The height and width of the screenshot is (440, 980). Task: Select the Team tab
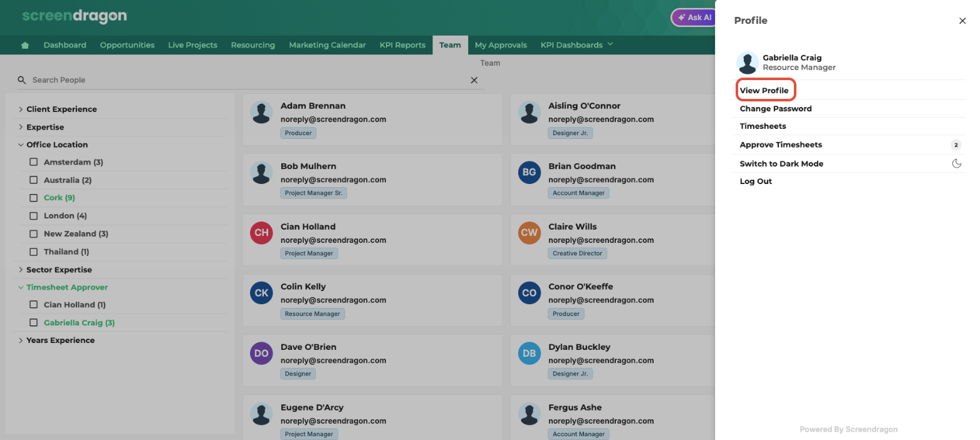tap(450, 45)
